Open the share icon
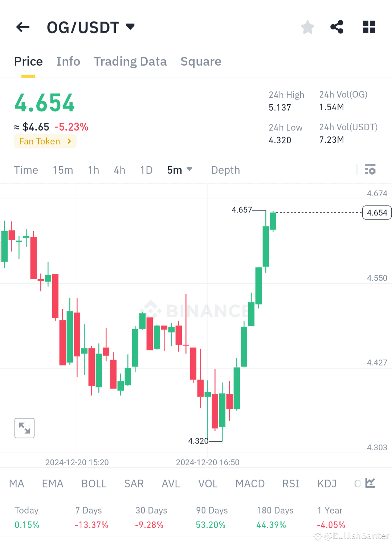392x544 pixels. (336, 27)
